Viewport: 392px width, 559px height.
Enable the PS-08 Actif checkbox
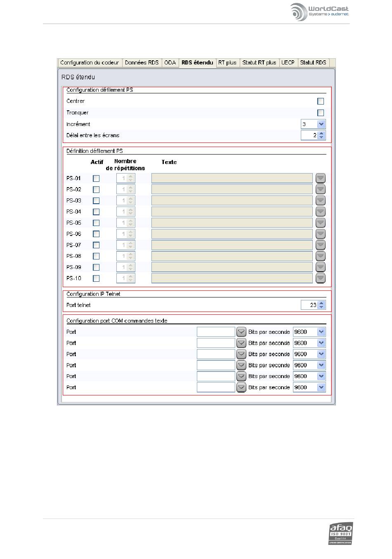[96, 256]
